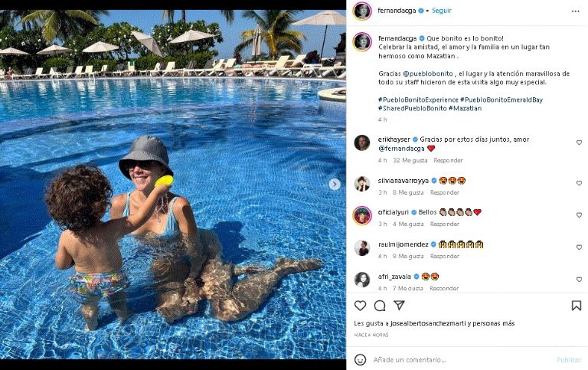Follow fernandacga with the Seguir button
The width and height of the screenshot is (588, 370).
coord(441,11)
